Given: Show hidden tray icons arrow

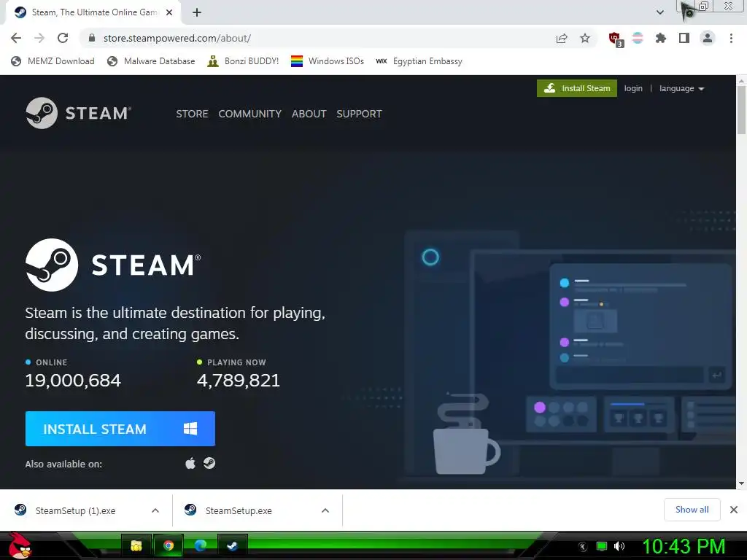Looking at the screenshot, I should click(583, 547).
